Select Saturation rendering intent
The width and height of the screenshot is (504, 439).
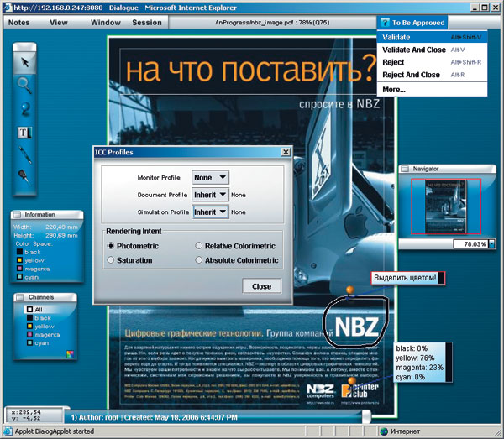(111, 260)
